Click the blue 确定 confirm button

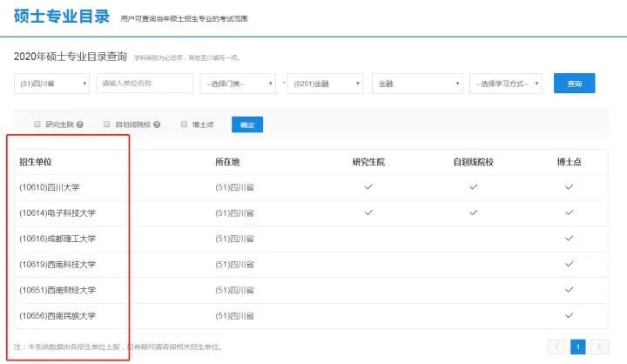click(247, 125)
